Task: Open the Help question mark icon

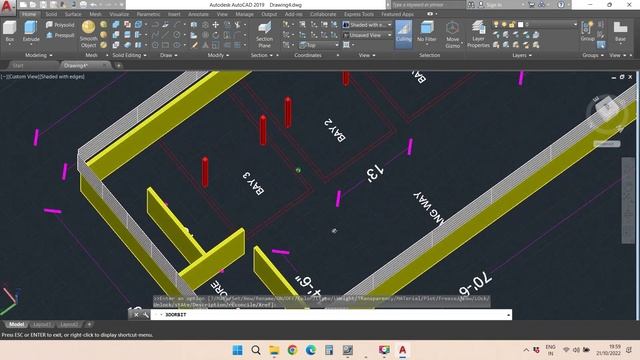Action: (x=561, y=5)
